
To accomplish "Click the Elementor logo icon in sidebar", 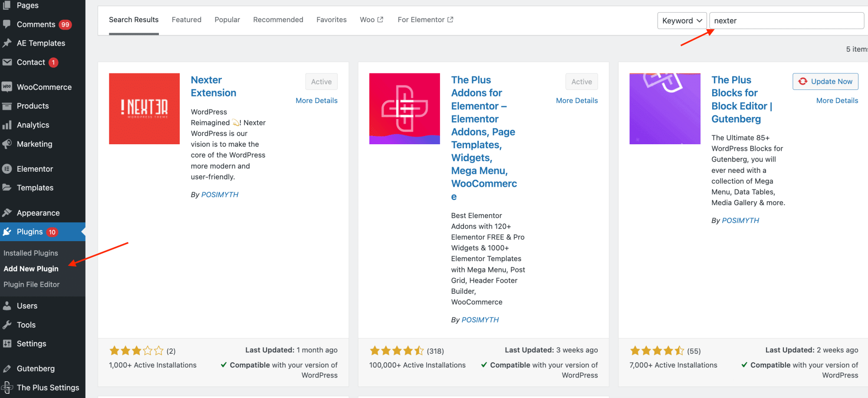I will coord(7,169).
